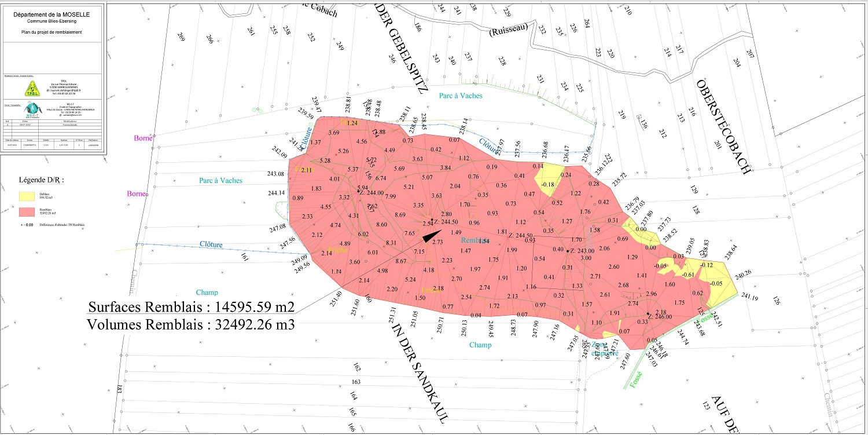Click the Légende D/R heading
The height and width of the screenshot is (435, 868).
[43, 181]
